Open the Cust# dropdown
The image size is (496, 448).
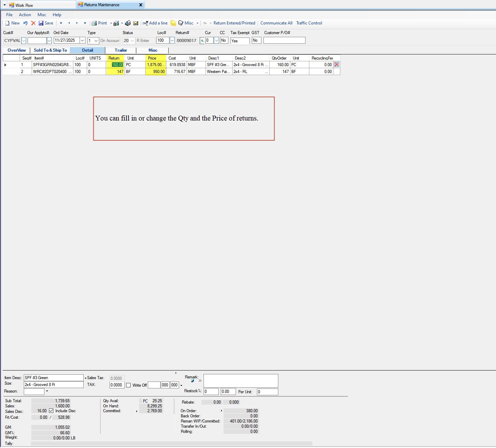[x=23, y=40]
